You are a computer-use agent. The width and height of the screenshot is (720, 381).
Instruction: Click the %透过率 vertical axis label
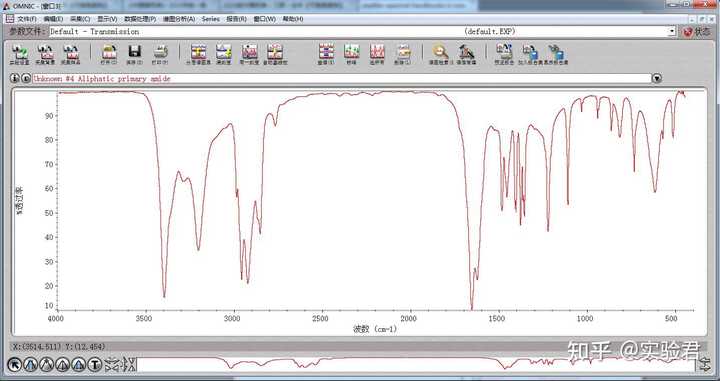coord(19,201)
